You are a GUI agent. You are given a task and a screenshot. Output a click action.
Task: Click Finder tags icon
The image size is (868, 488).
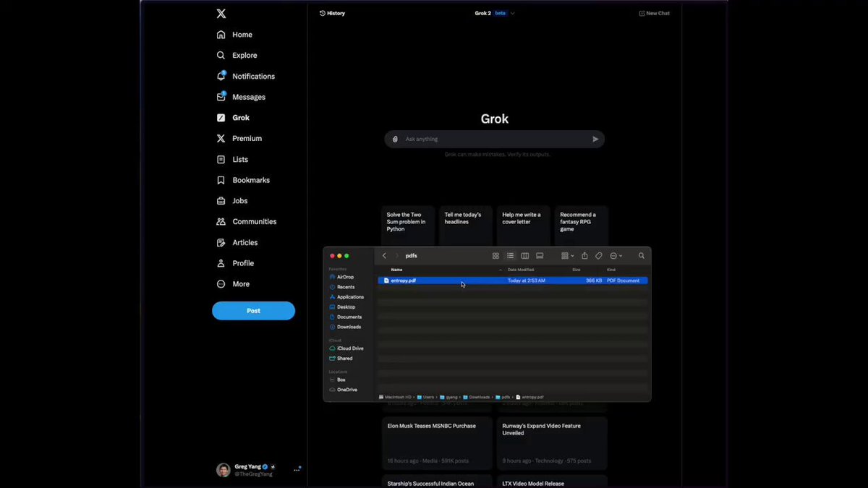[599, 256]
